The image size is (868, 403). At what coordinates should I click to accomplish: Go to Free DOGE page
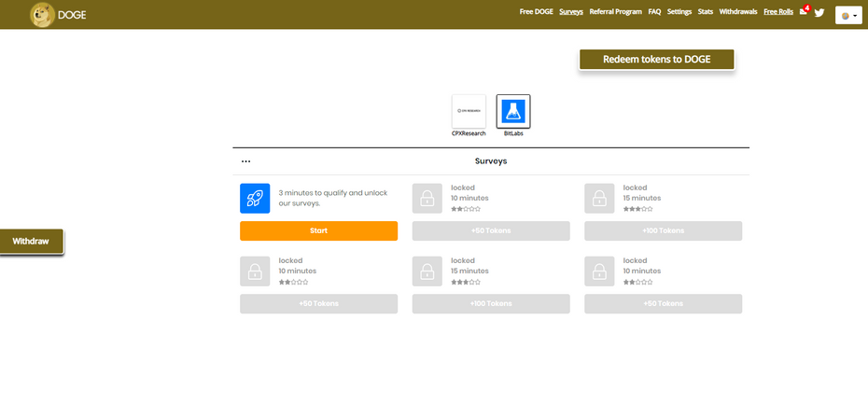click(x=536, y=11)
